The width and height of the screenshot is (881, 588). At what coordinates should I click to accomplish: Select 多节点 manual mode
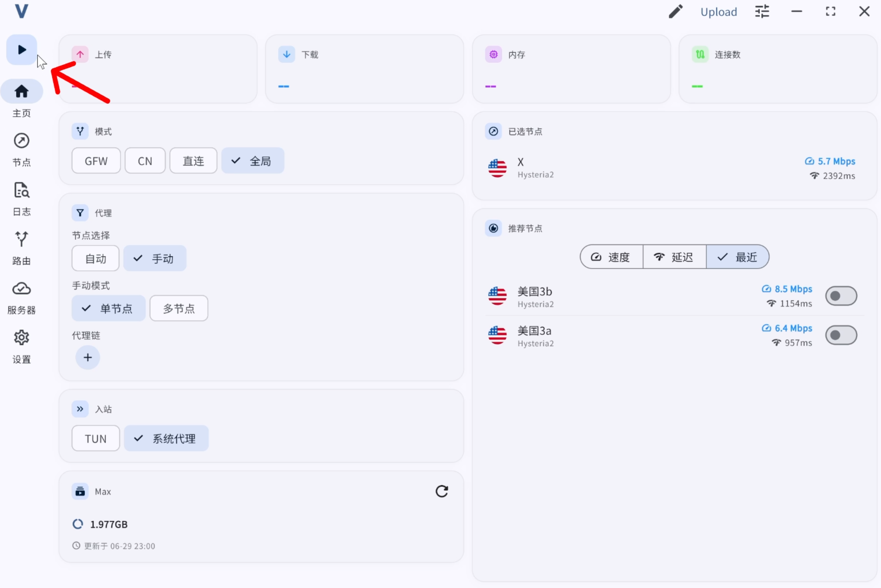tap(178, 308)
